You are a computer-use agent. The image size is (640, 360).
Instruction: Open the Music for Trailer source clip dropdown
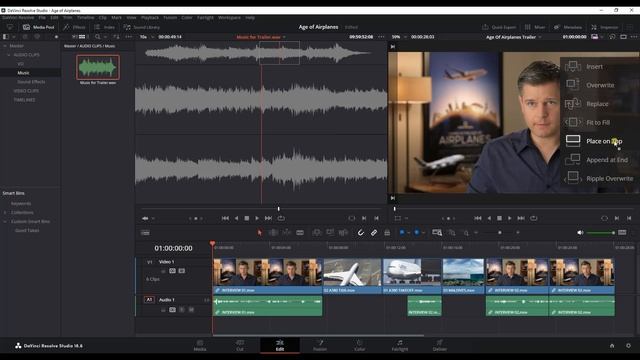tap(284, 37)
